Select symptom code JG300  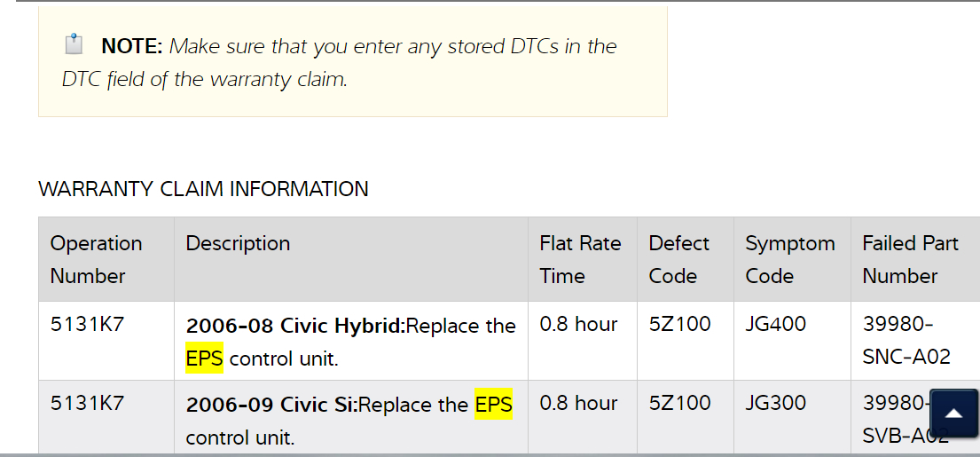tap(775, 403)
